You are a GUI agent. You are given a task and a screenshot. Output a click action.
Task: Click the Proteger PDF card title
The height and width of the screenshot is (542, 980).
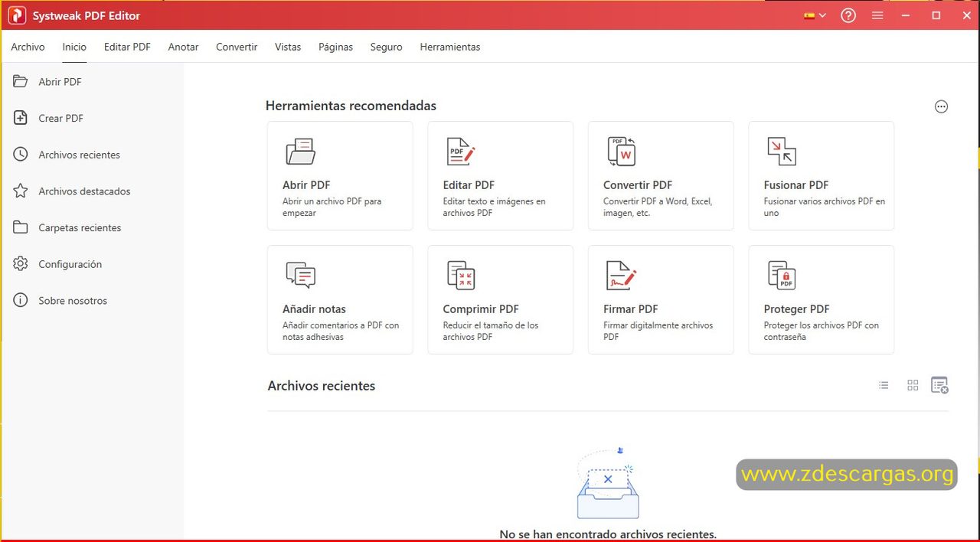point(796,309)
